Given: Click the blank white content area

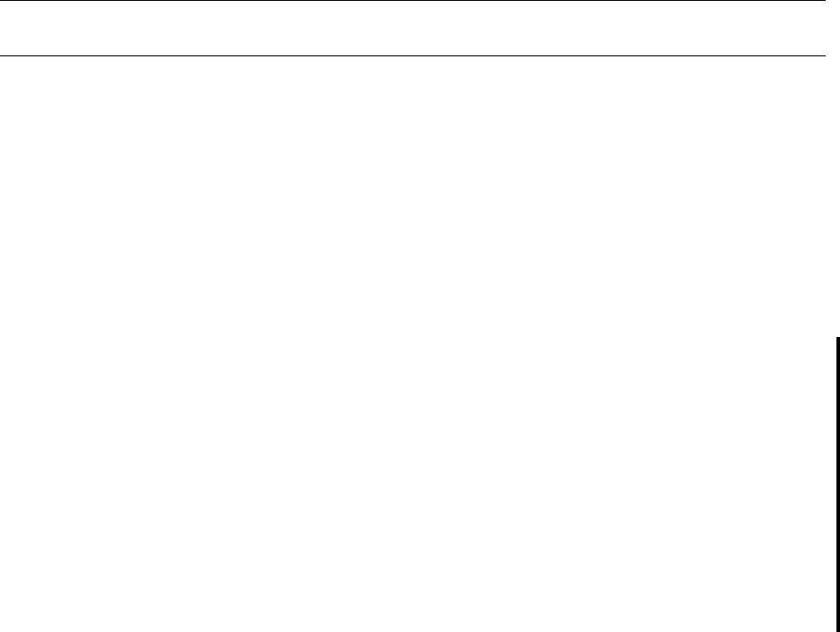Looking at the screenshot, I should (413, 343).
